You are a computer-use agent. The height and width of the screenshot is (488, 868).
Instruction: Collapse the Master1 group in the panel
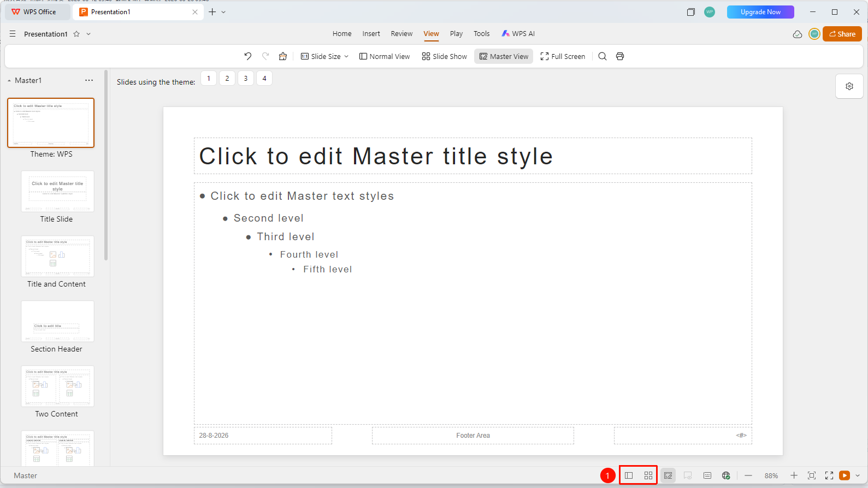(x=9, y=81)
